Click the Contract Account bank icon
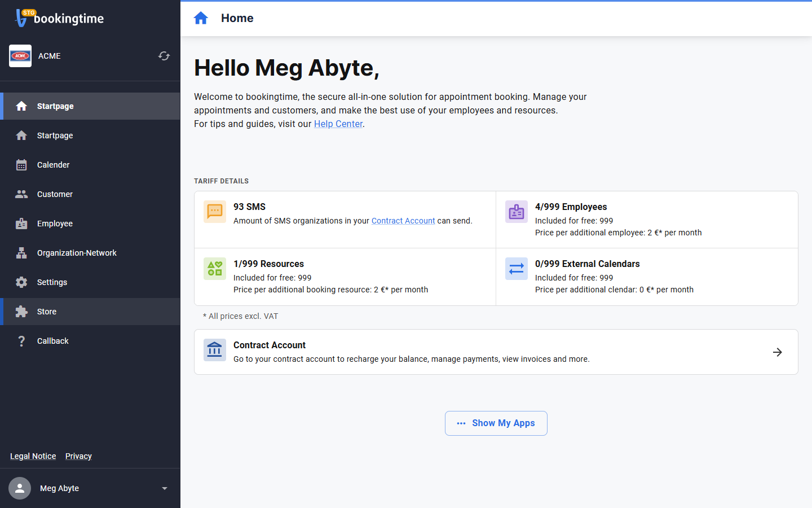The height and width of the screenshot is (508, 812). click(215, 350)
